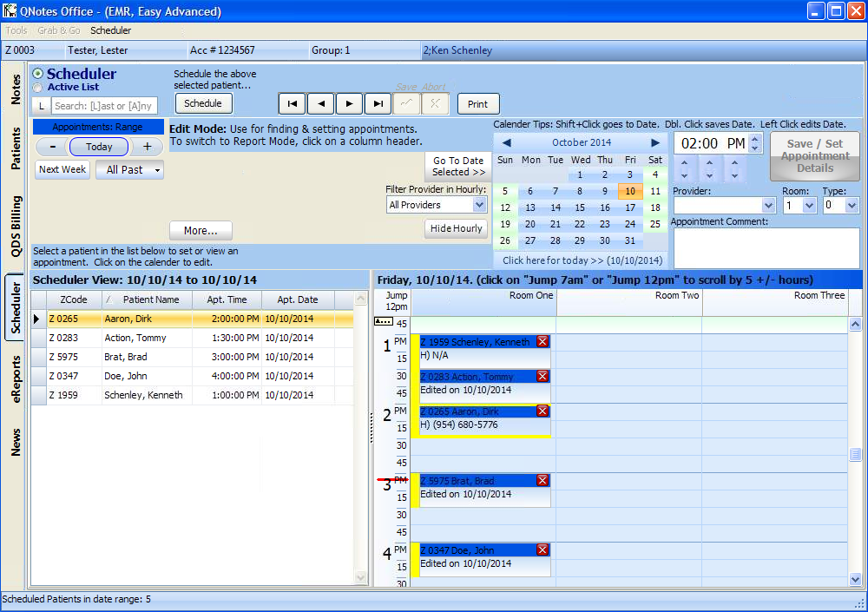Open the Room number dropdown
The height and width of the screenshot is (612, 868).
808,205
